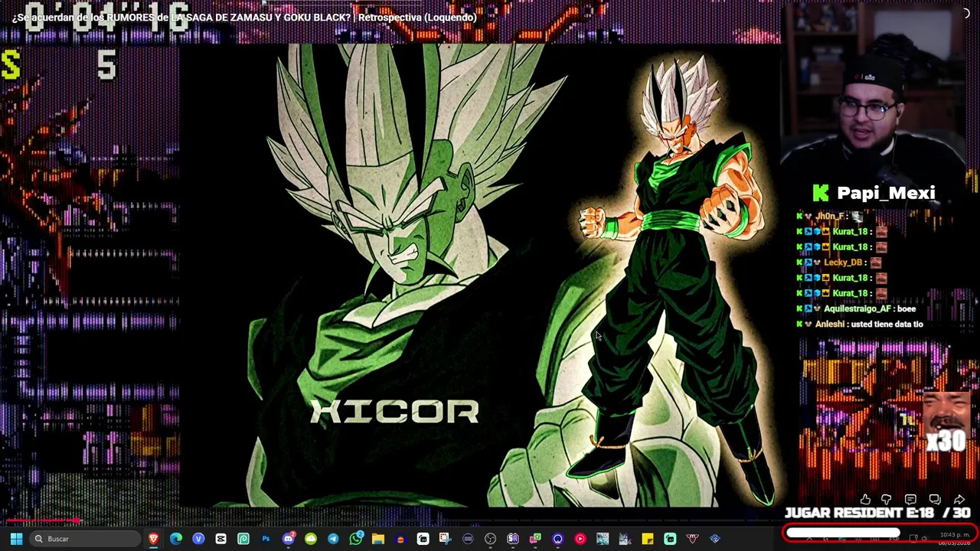Click the share arrow icon
980x551 pixels.
click(959, 500)
